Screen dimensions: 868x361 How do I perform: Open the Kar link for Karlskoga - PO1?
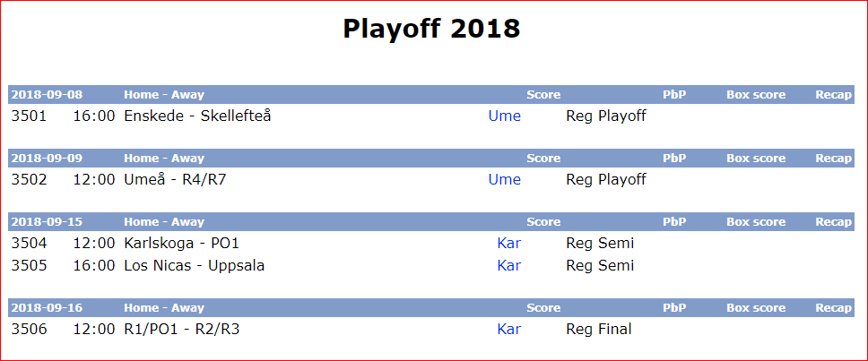(508, 244)
